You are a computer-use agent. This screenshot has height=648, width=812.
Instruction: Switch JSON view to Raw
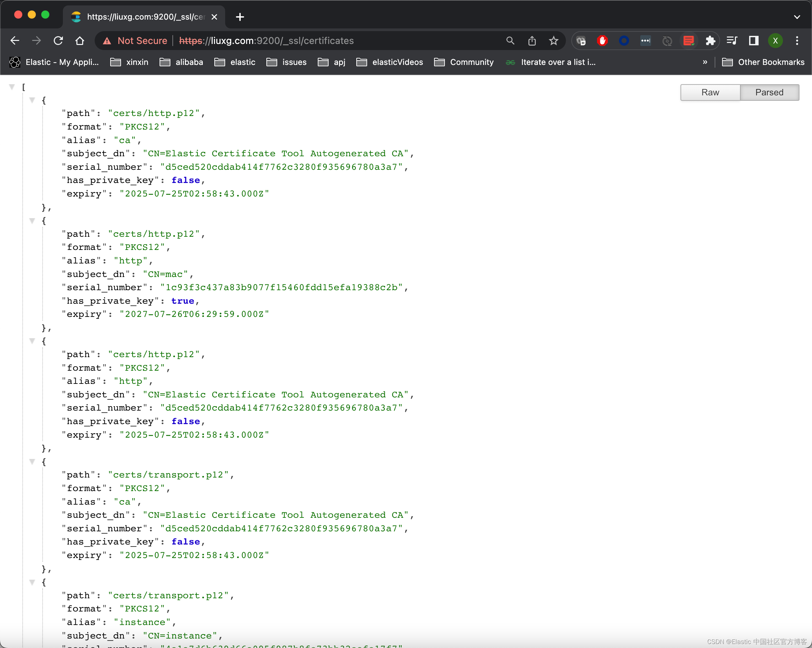pos(710,92)
